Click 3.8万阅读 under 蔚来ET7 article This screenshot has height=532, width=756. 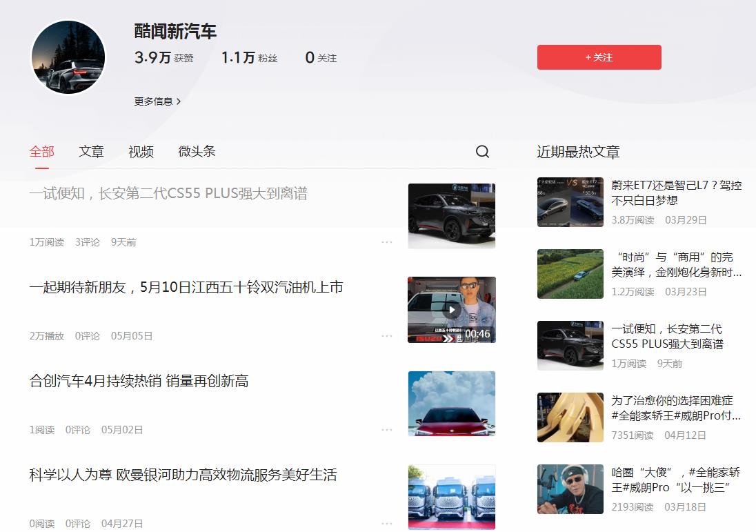click(x=633, y=220)
